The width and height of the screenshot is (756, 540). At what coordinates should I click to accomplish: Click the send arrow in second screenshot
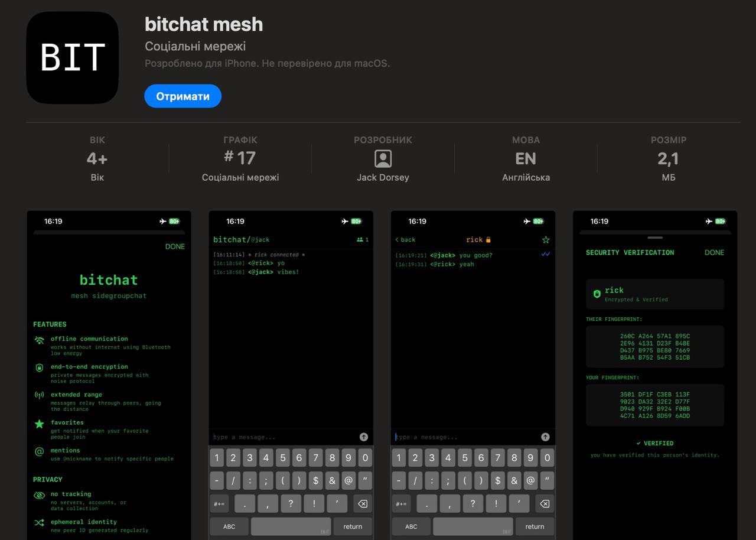[x=363, y=437]
